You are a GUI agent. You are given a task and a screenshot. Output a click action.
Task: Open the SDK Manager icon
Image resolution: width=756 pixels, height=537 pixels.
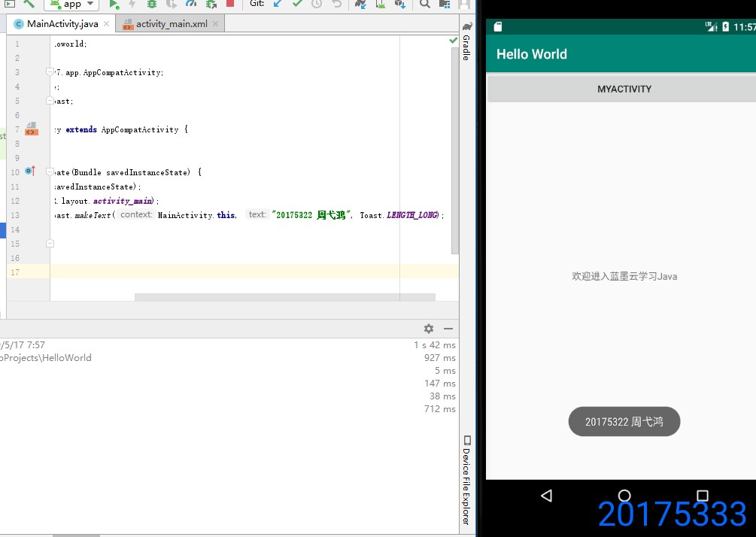click(399, 5)
